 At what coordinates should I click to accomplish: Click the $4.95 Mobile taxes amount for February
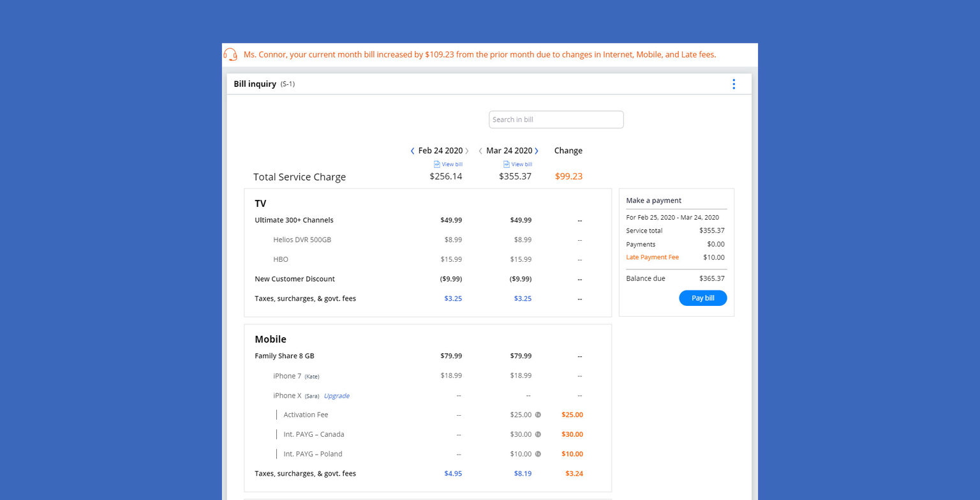coord(453,473)
